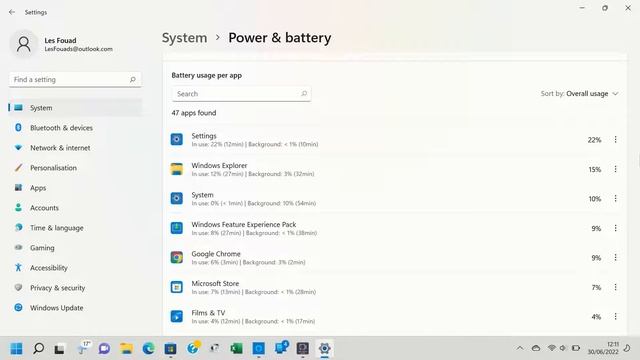
Task: Show hidden icons in system tray
Action: (x=520, y=348)
